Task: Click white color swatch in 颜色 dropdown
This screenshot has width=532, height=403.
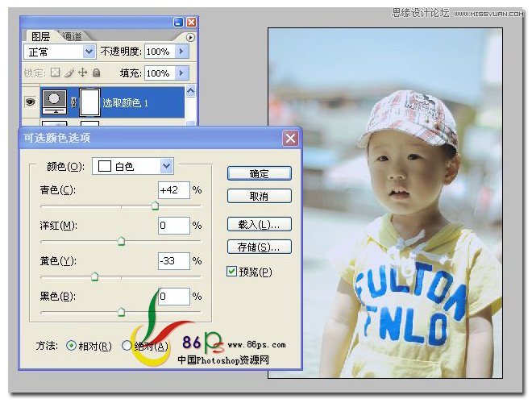Action: click(105, 166)
